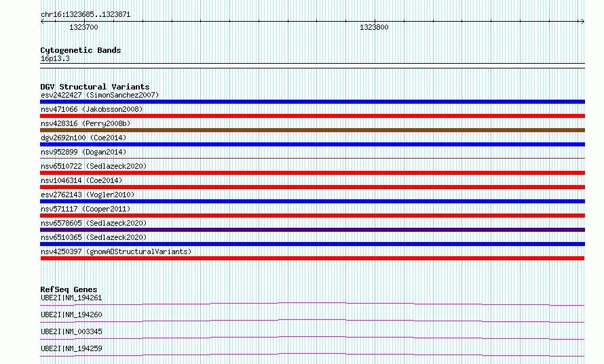Open the DGV Structural Variants track title
This screenshot has width=604, height=364.
[x=95, y=87]
